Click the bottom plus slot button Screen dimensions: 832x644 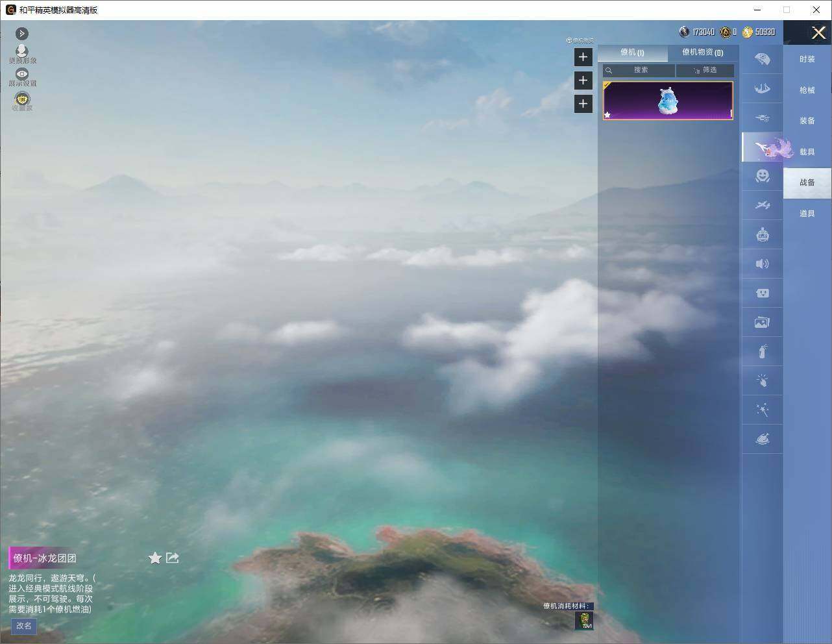coord(583,104)
